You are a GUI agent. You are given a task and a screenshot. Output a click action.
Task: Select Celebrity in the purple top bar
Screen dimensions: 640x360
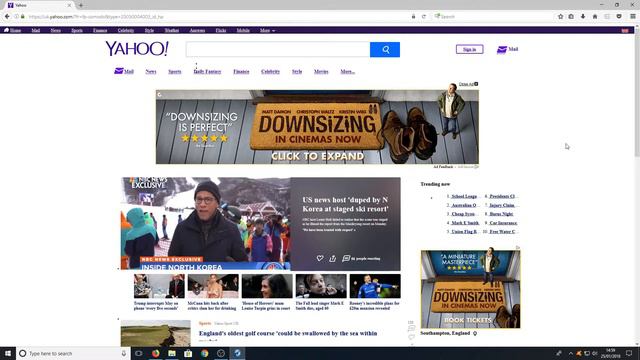pos(126,31)
